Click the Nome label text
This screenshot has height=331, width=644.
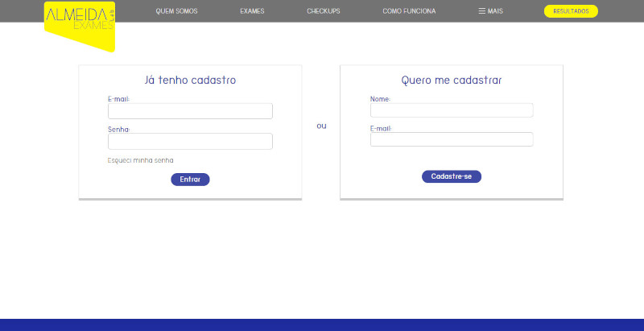380,99
